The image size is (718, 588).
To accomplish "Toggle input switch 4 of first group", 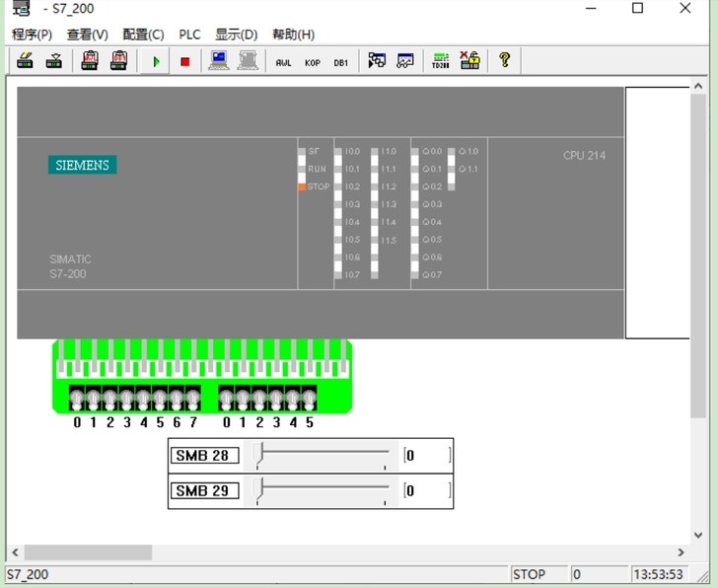I will coord(143,399).
